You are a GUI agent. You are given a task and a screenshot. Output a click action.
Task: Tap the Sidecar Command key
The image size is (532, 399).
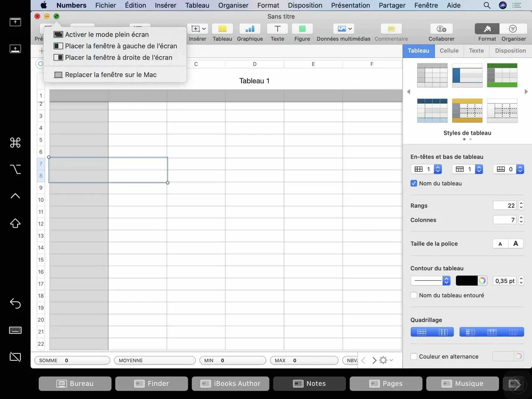[x=15, y=143]
